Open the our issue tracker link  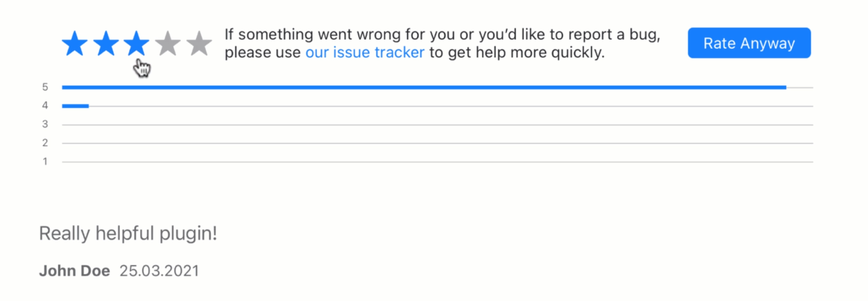(x=365, y=52)
